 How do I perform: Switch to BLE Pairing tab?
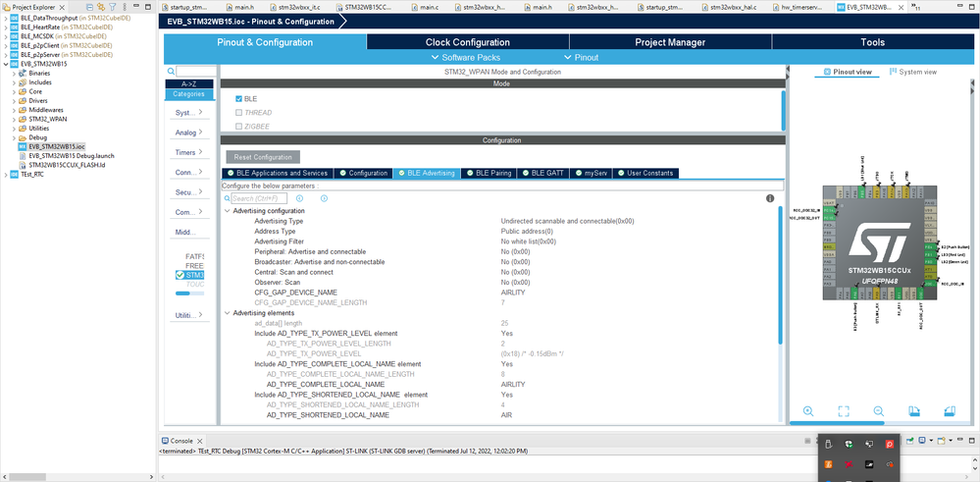[x=489, y=173]
